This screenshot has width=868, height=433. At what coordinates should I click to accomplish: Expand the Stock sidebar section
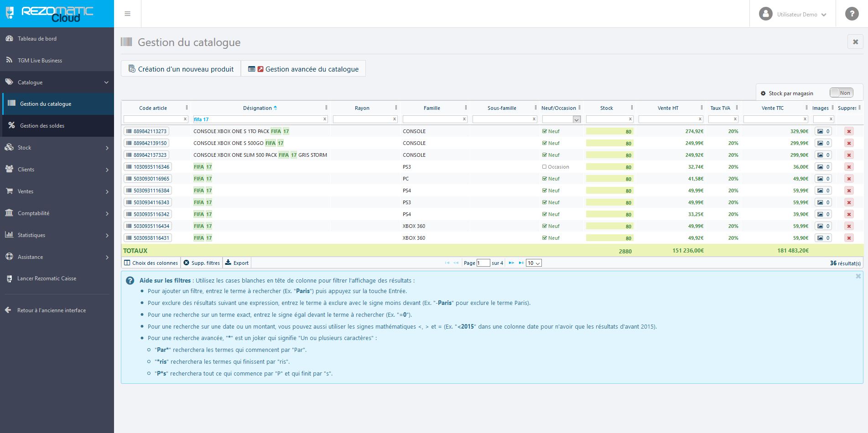point(57,148)
